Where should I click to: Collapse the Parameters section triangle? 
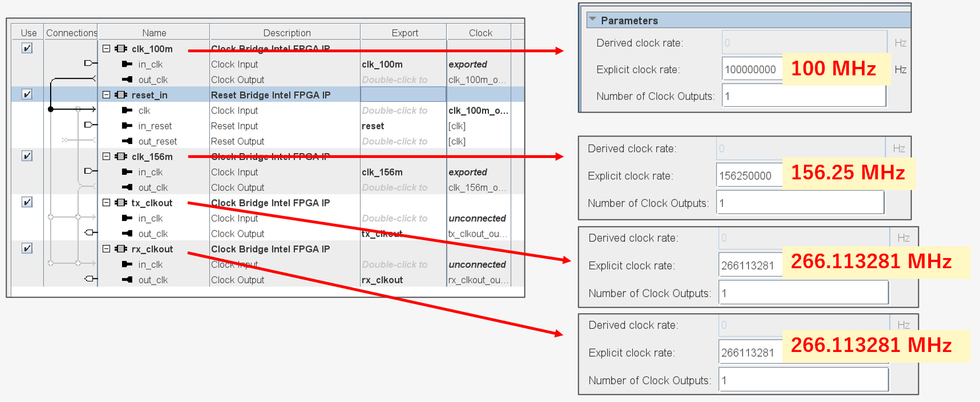point(592,20)
